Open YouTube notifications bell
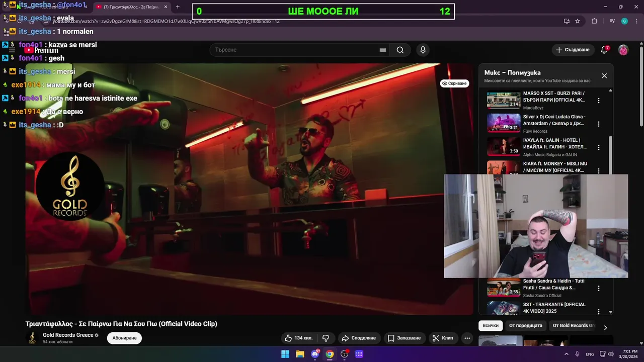Viewport: 644px width, 362px height. click(x=605, y=50)
